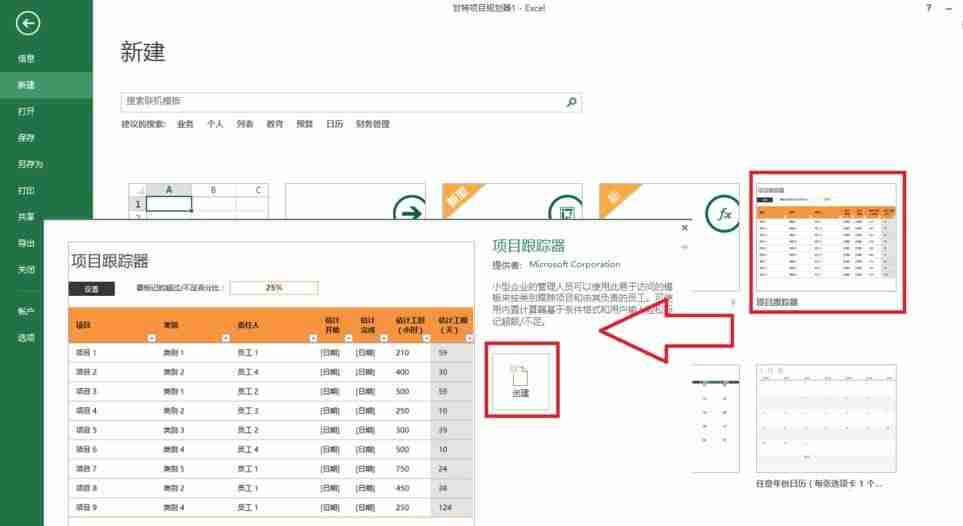Viewport: 963px width, 526px height.
Task: Click 另存为 in the sidebar
Action: (30, 164)
